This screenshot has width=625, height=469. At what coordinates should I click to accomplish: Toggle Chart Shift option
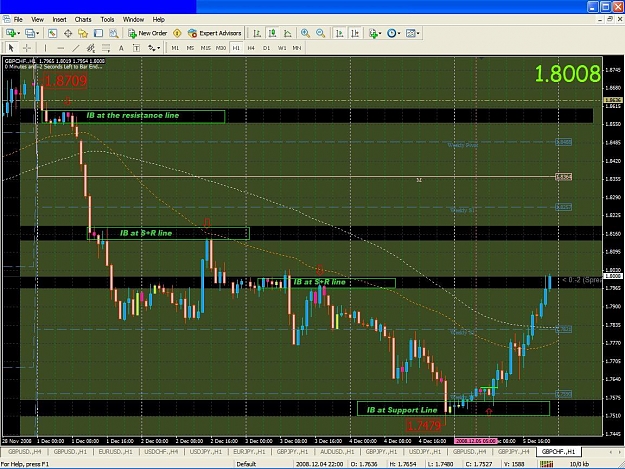355,33
